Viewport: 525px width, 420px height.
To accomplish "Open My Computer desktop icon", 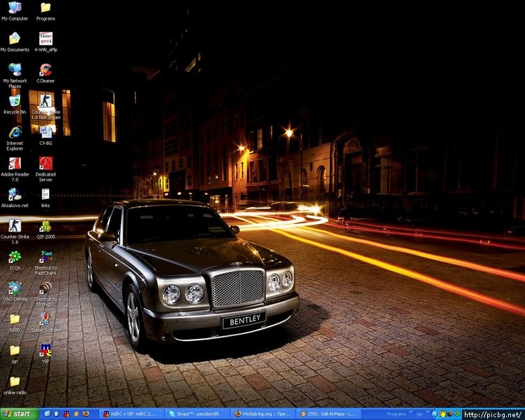I will pyautogui.click(x=15, y=11).
